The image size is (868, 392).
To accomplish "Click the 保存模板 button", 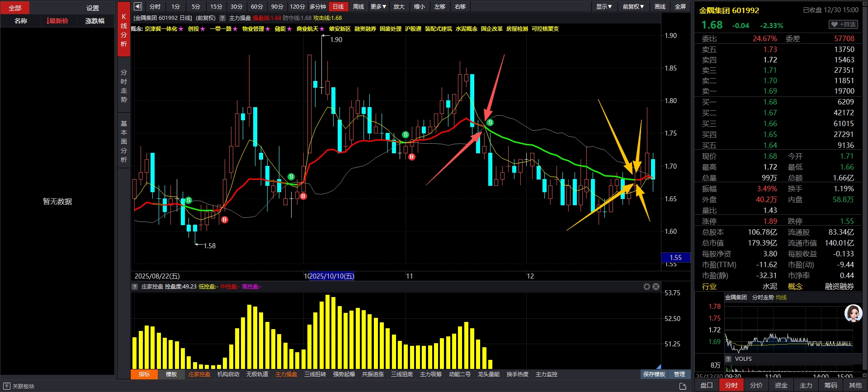I will (654, 374).
